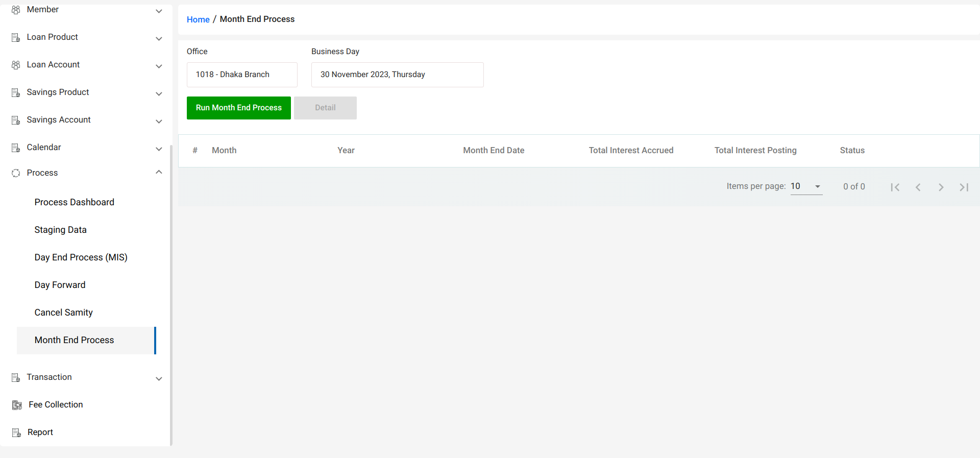Screen dimensions: 980x458
Task: Click the Month column header
Action: [224, 150]
